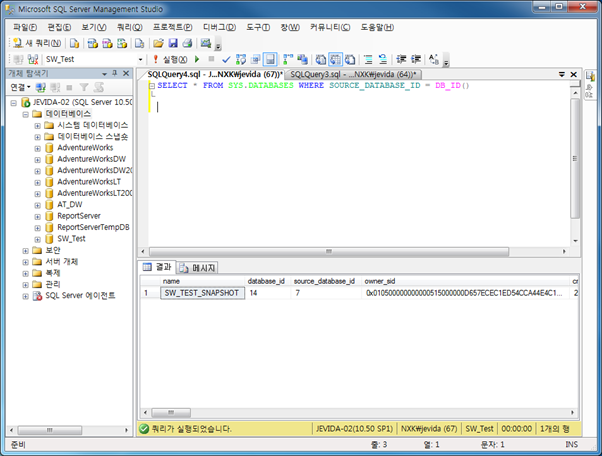Open the SW_Test available databases dropdown
The height and width of the screenshot is (456, 602).
[140, 59]
